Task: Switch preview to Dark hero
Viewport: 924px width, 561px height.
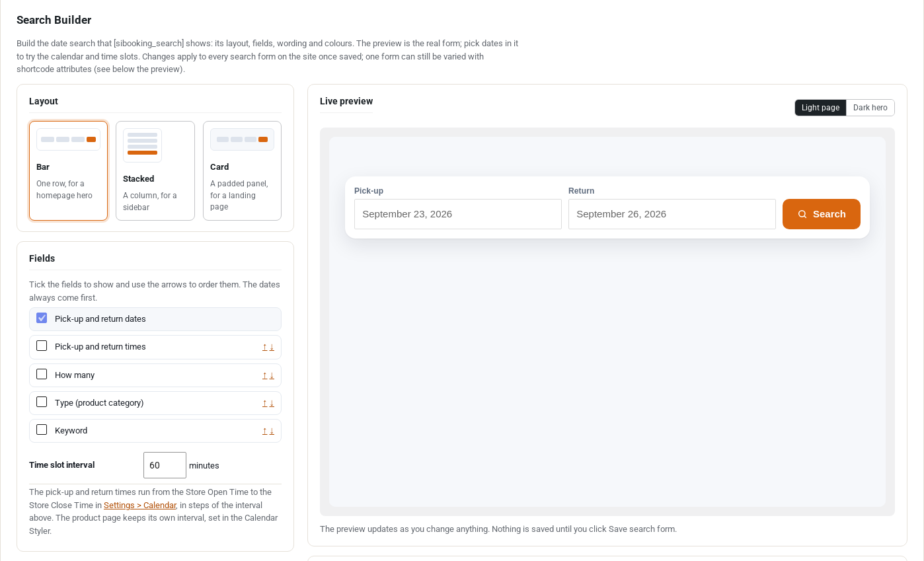Action: pos(870,108)
